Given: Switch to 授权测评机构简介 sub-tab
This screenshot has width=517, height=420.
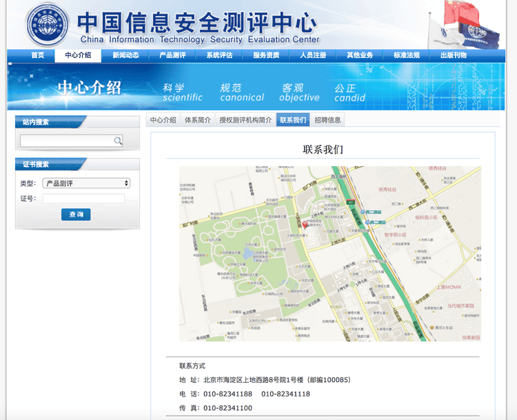Looking at the screenshot, I should (x=245, y=120).
